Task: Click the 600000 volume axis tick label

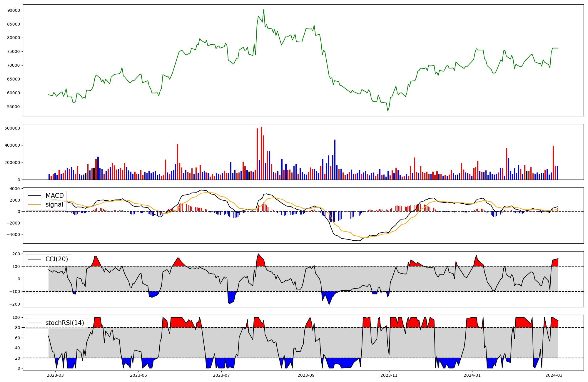Action: pos(12,128)
